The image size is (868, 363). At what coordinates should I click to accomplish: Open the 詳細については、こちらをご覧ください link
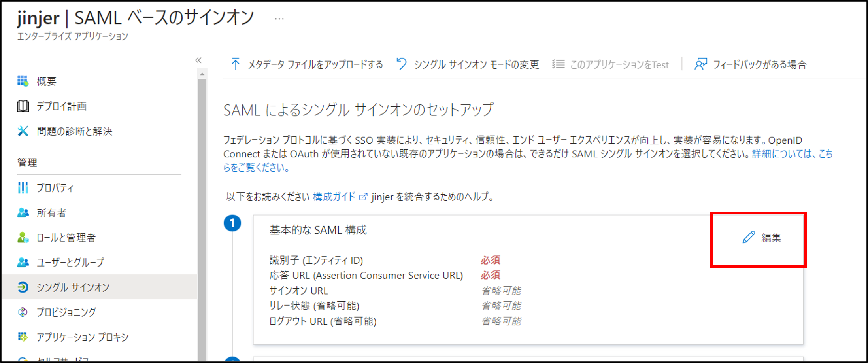tap(792, 154)
